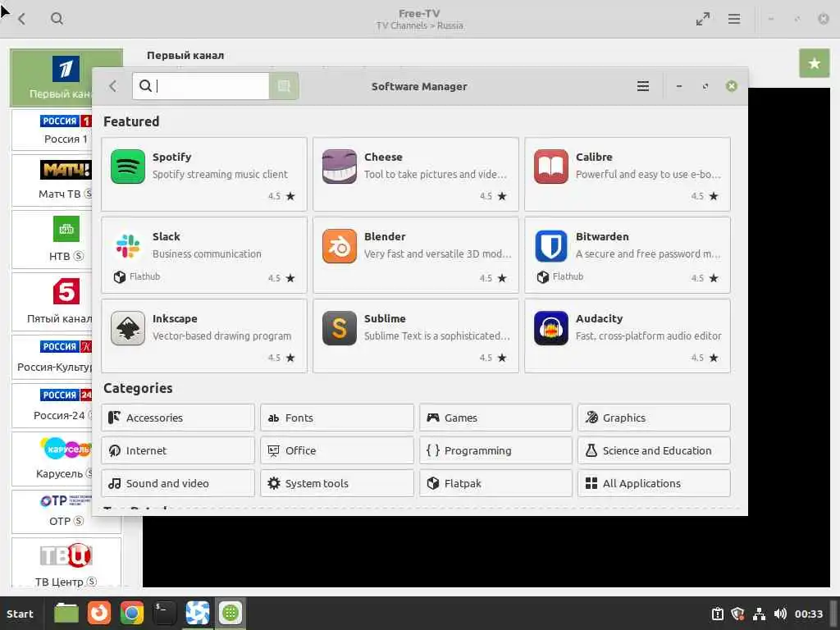Image resolution: width=840 pixels, height=630 pixels.
Task: Click the Flathub label on Bitwarden card
Action: click(x=568, y=276)
